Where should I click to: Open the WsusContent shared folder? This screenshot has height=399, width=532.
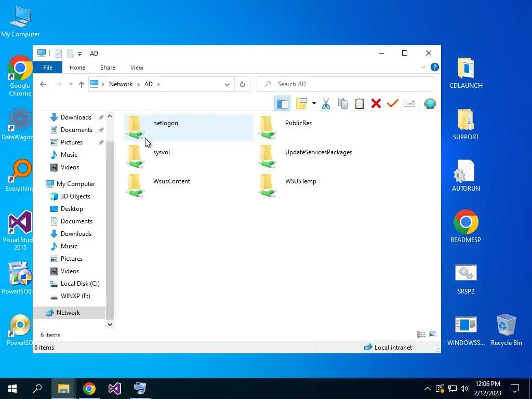(188, 185)
